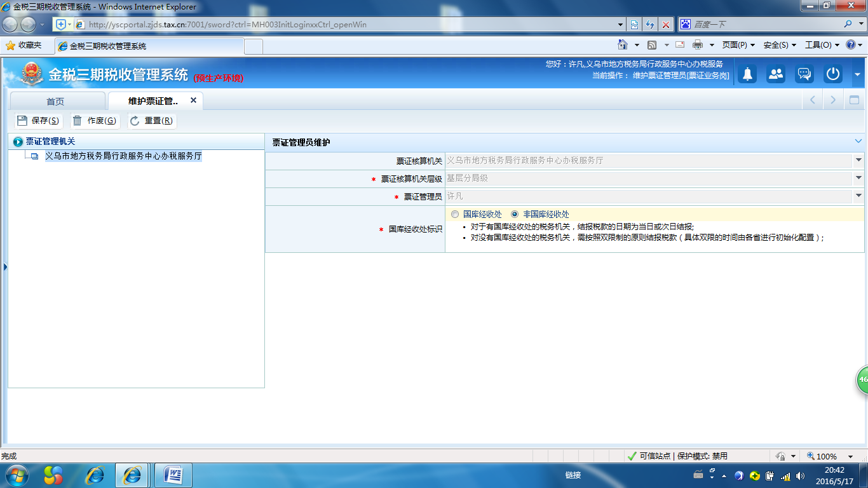Show hidden tray icons arrow
The image size is (868, 488).
pyautogui.click(x=724, y=476)
